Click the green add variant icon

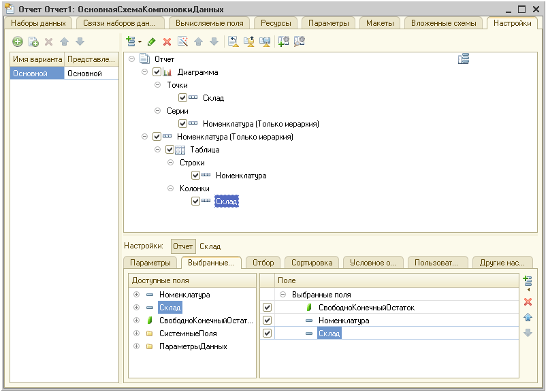coord(18,42)
